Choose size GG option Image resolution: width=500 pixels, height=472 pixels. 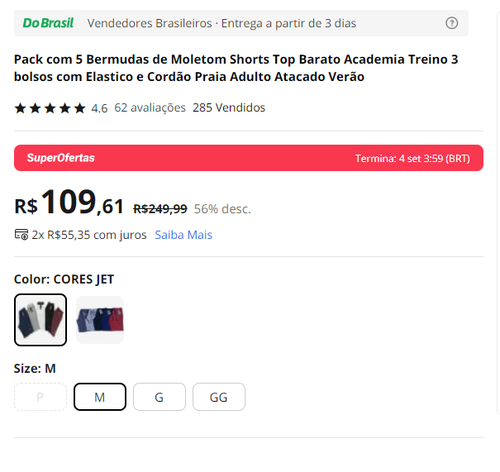point(219,397)
